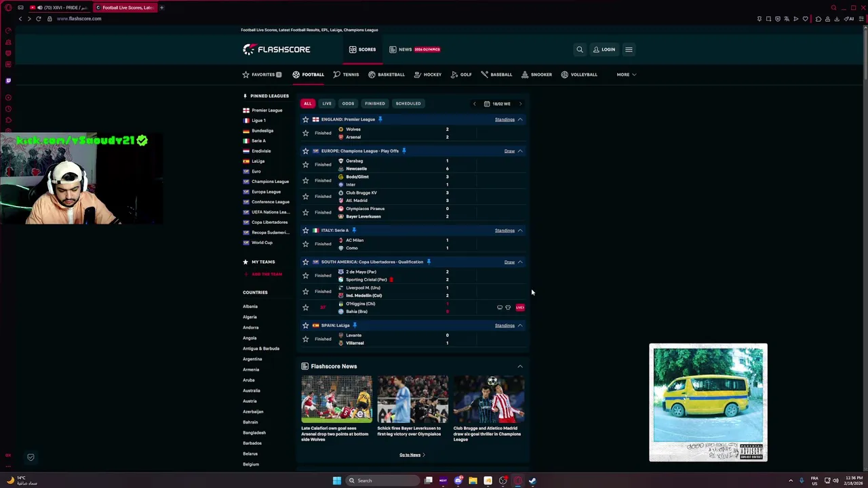Select the ODDS filter
868x488 pixels.
tap(348, 104)
